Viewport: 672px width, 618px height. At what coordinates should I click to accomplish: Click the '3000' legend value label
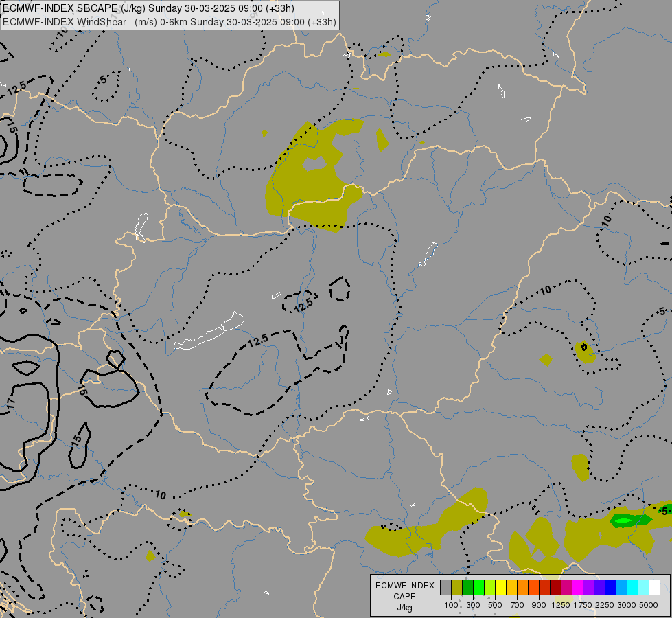[x=627, y=605]
